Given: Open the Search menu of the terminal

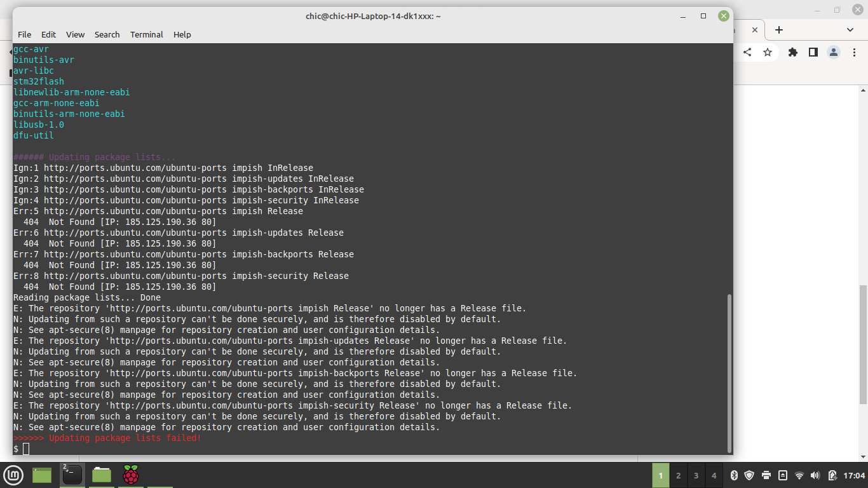Looking at the screenshot, I should click(x=107, y=34).
